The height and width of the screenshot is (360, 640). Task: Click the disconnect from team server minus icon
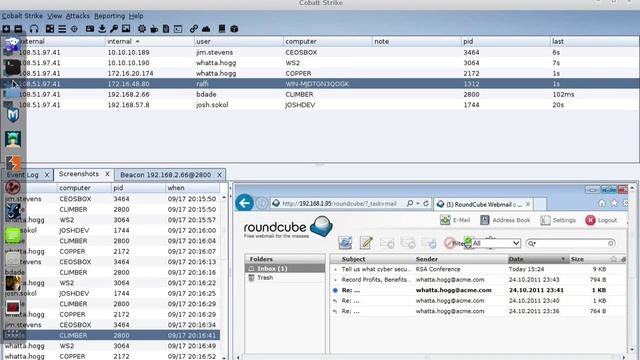(18, 29)
